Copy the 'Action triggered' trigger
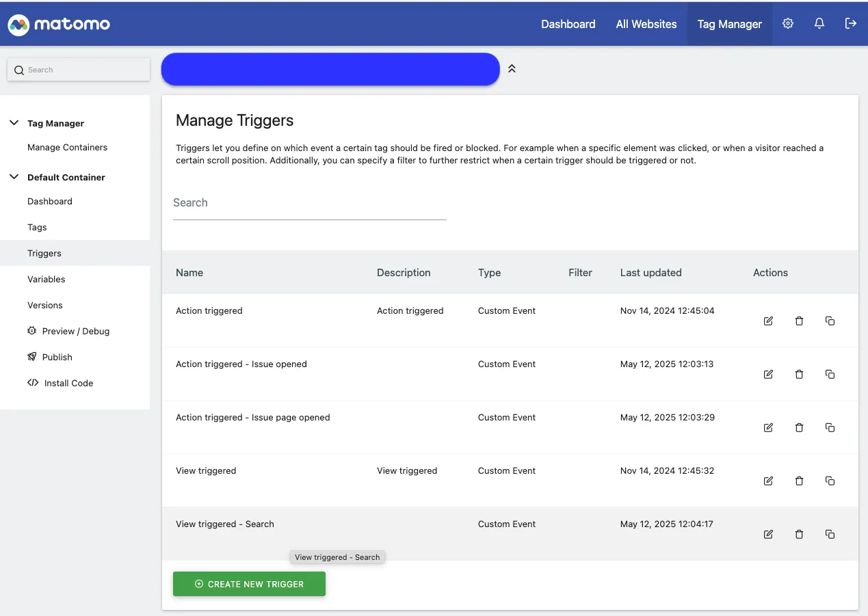Image resolution: width=868 pixels, height=616 pixels. click(x=830, y=321)
